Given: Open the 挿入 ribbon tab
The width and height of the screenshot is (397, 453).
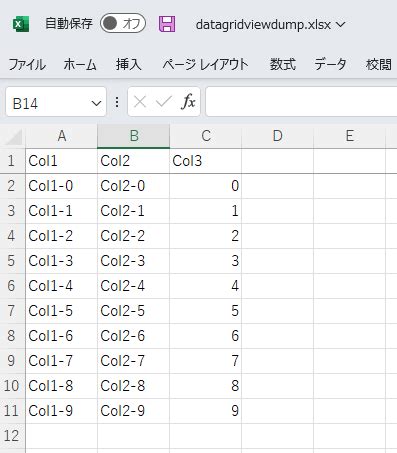Looking at the screenshot, I should pyautogui.click(x=129, y=64).
